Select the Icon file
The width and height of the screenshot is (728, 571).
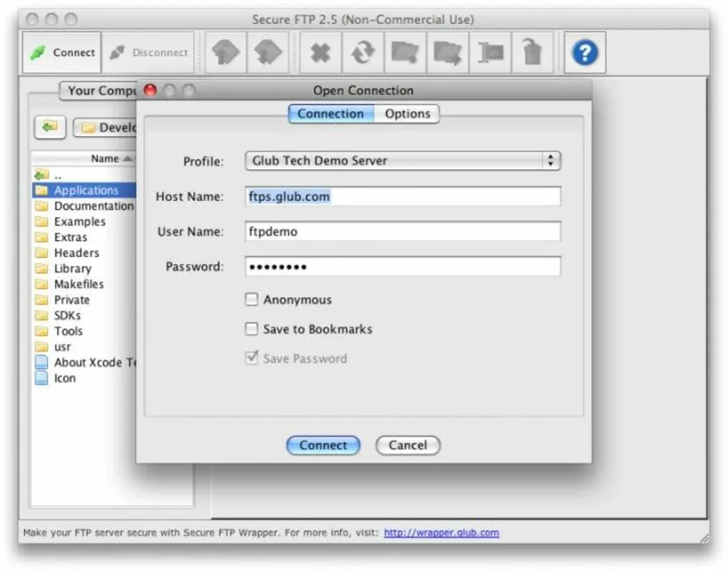point(84,378)
